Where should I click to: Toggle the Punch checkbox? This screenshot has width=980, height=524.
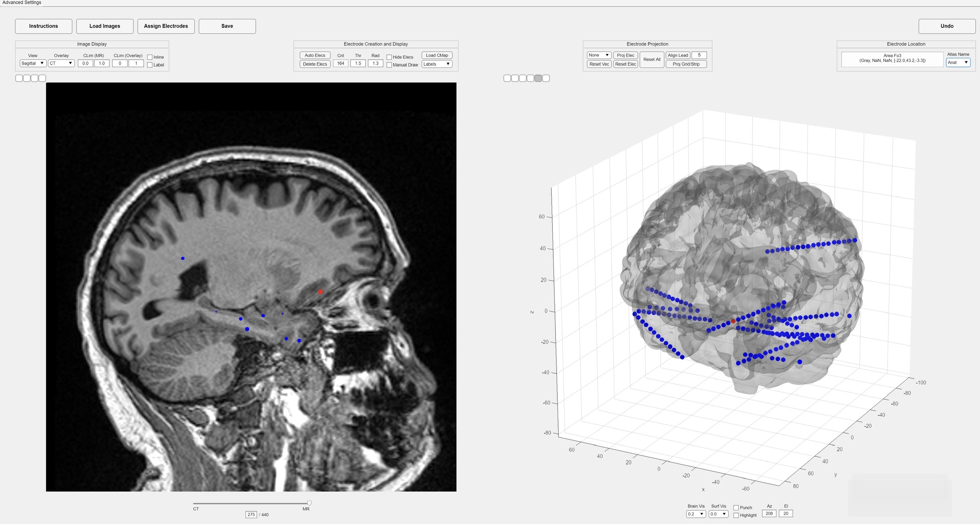pos(736,508)
